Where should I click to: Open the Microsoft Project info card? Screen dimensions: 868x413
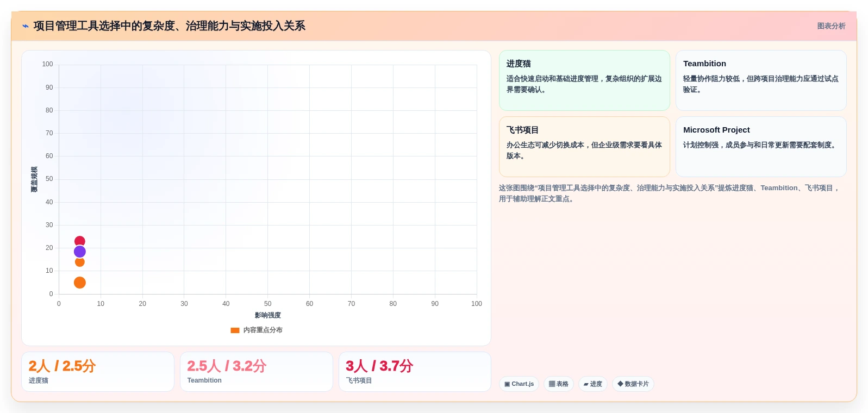(x=761, y=147)
